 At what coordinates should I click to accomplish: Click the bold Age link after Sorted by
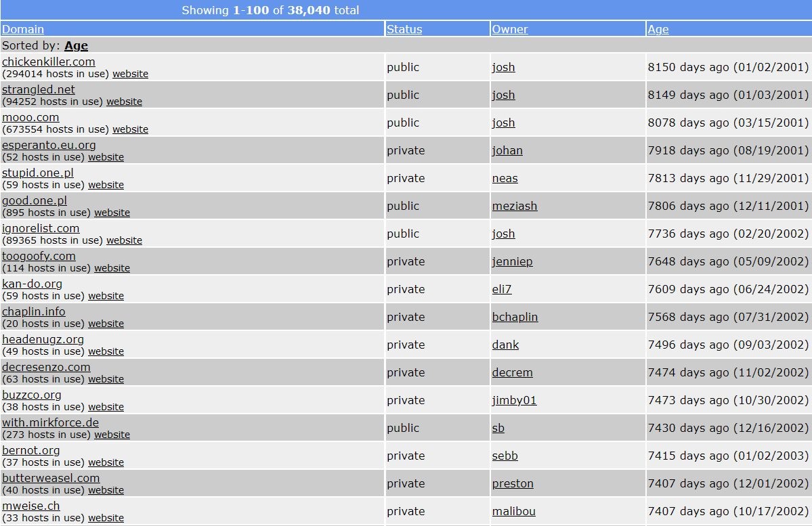click(x=76, y=45)
